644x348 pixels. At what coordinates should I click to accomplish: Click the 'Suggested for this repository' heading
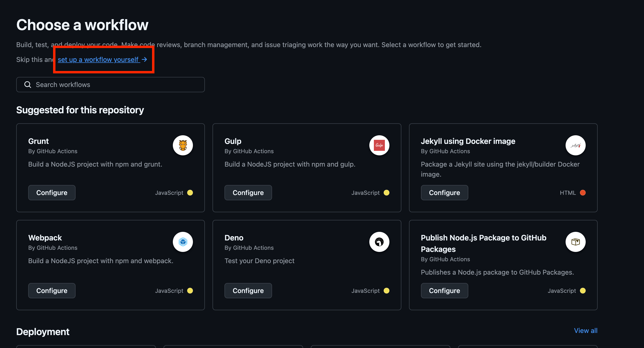point(80,110)
